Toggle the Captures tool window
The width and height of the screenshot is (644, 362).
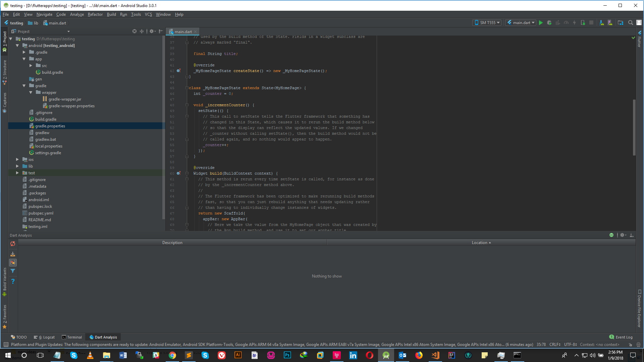[5, 103]
